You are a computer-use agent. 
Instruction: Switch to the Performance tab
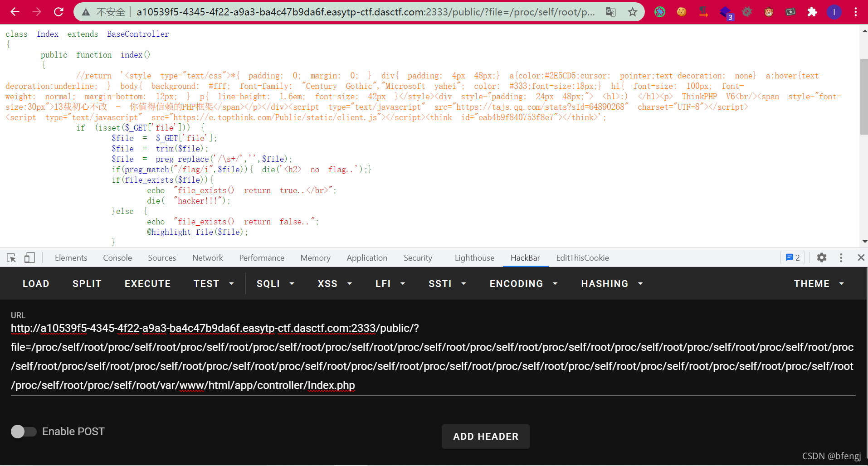tap(262, 258)
